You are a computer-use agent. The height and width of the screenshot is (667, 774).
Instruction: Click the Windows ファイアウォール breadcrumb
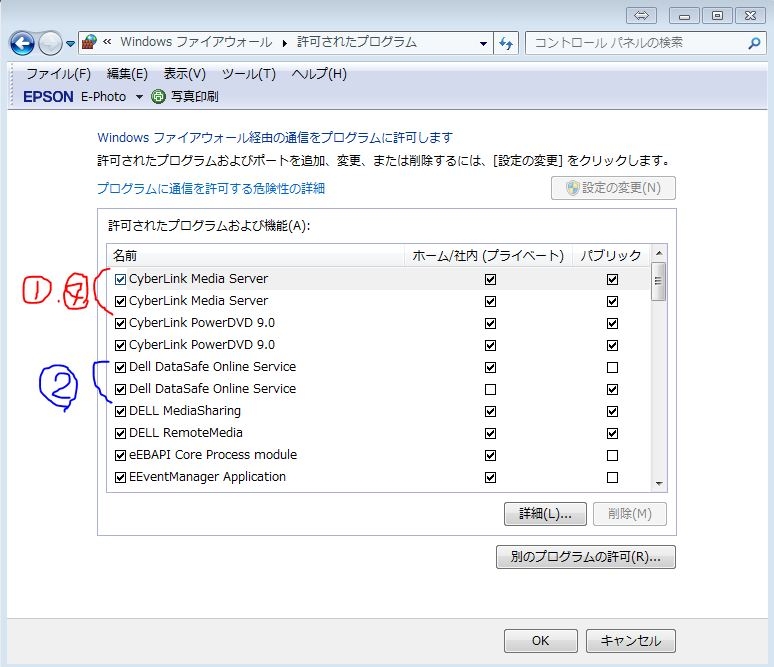[196, 42]
